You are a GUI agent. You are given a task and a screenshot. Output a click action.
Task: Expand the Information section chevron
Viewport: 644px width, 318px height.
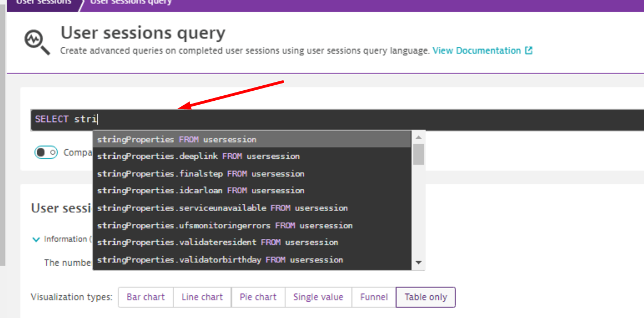[x=36, y=239]
